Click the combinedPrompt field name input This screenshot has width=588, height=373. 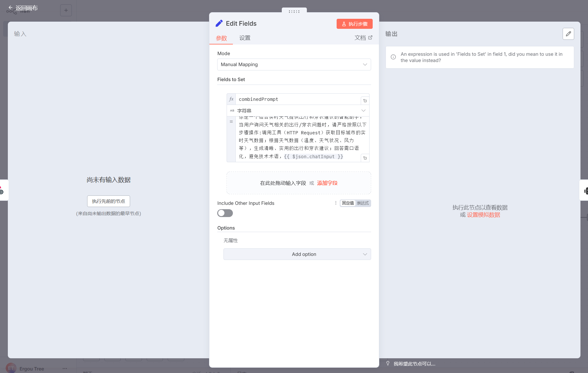pyautogui.click(x=298, y=99)
